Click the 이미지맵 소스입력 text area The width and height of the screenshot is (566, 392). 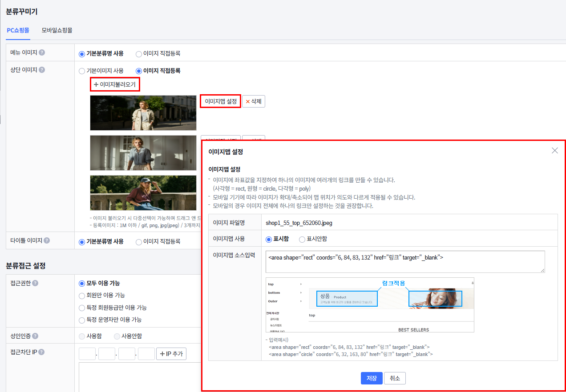(405, 262)
